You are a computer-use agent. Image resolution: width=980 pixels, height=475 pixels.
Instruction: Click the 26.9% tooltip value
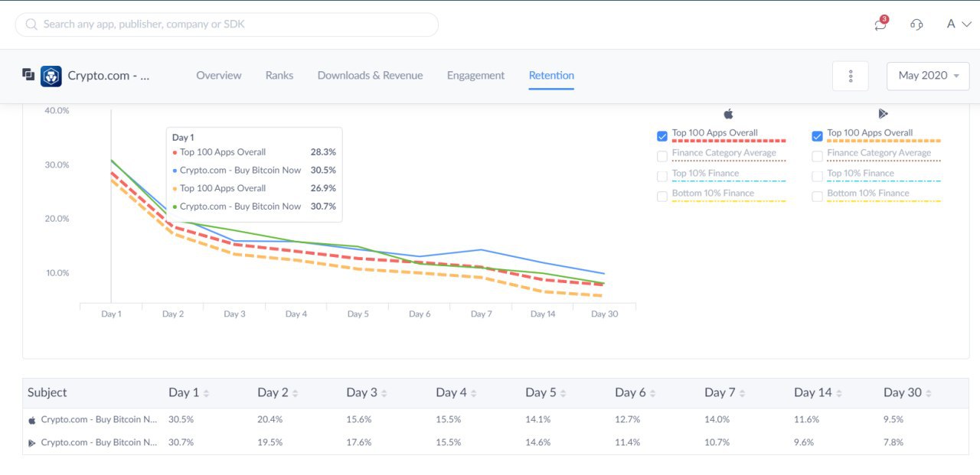click(323, 188)
